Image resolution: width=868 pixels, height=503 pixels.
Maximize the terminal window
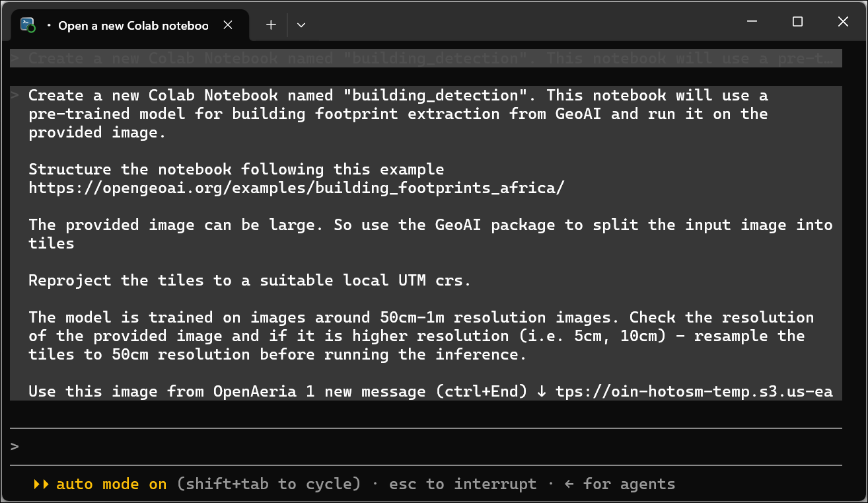pos(797,22)
